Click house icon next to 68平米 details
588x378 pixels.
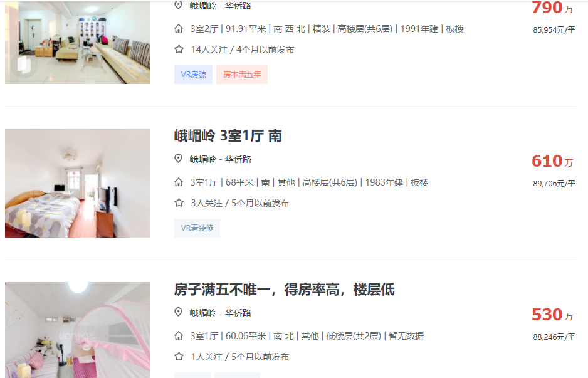click(x=179, y=182)
